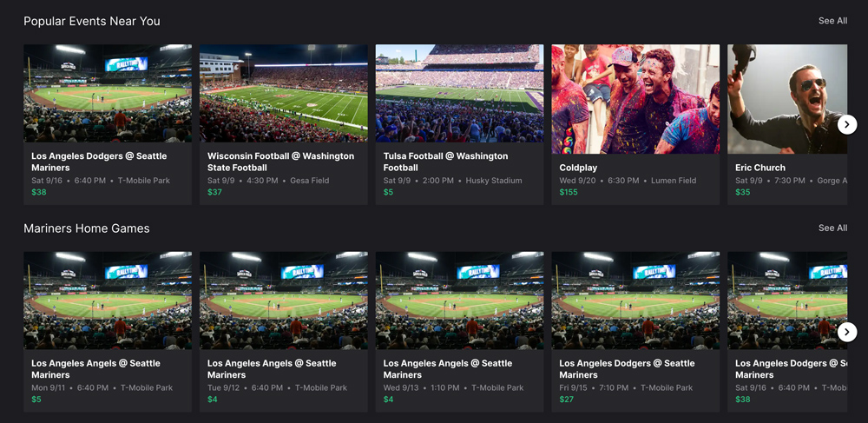Select Wisconsin Football @ Washington State stadium image
868x423 pixels.
284,94
